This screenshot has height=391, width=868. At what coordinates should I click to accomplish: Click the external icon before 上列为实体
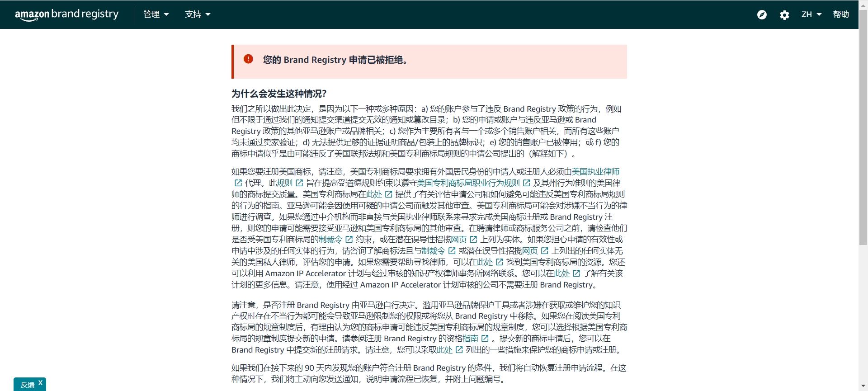point(473,240)
